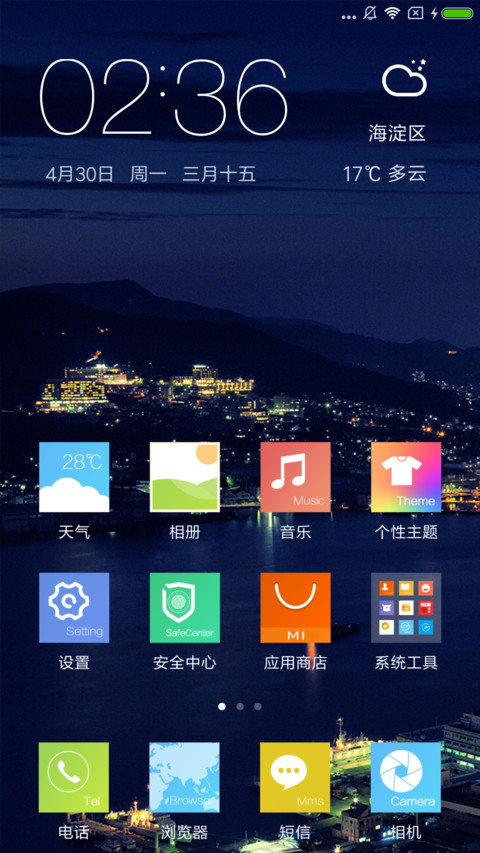The width and height of the screenshot is (480, 853).
Task: Tap the three-dot status bar icon
Action: [x=348, y=17]
